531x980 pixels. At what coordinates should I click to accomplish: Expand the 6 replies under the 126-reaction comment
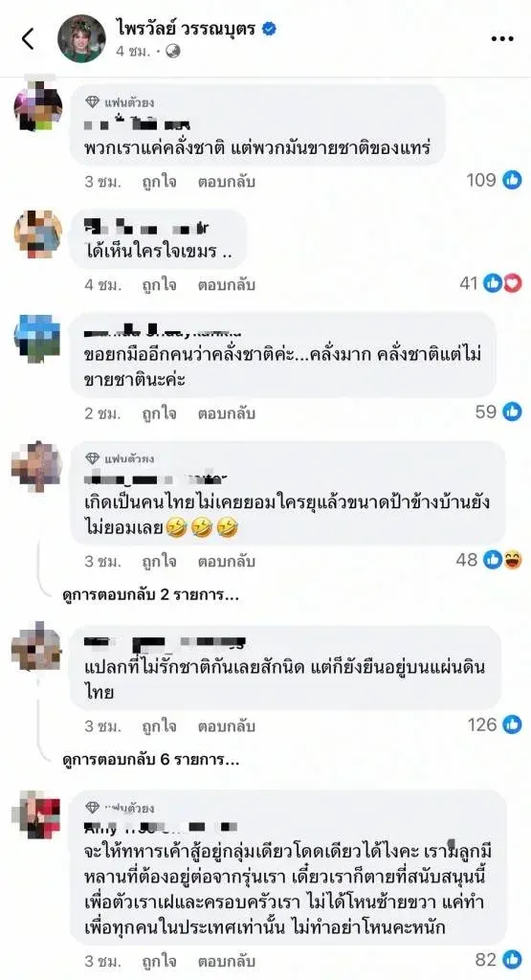coord(151,760)
